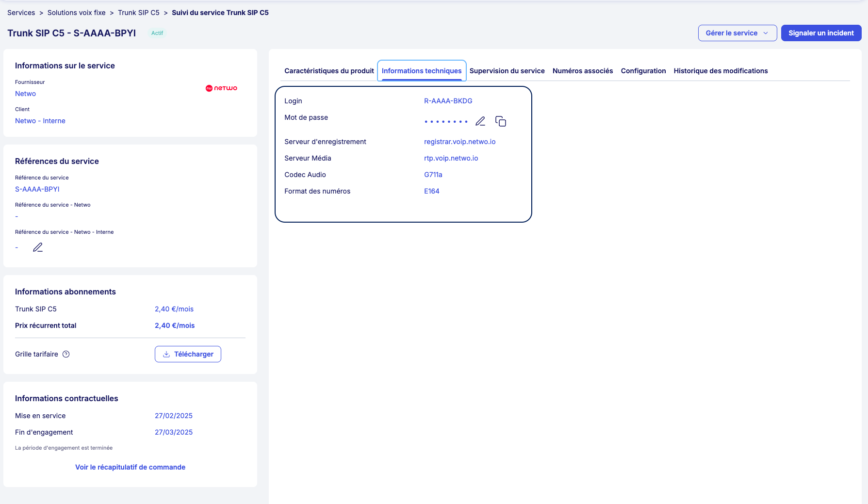Open the Gérer le service dropdown
The image size is (868, 504).
pos(737,33)
